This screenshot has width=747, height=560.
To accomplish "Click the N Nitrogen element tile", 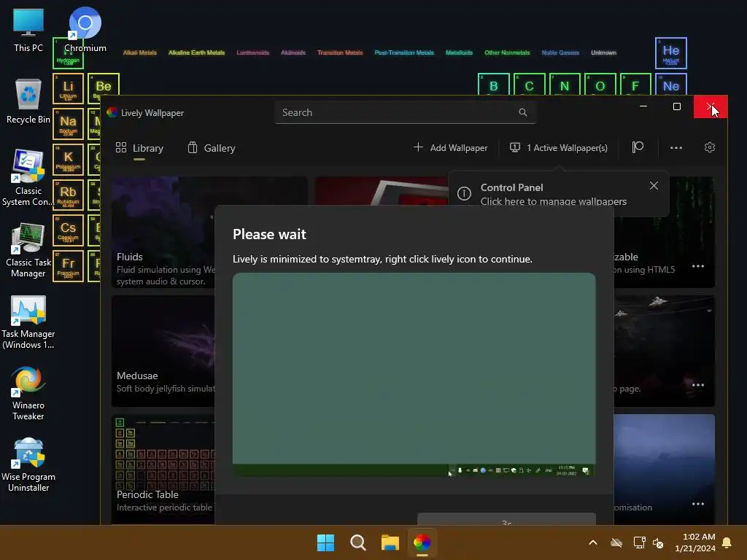I will (565, 85).
